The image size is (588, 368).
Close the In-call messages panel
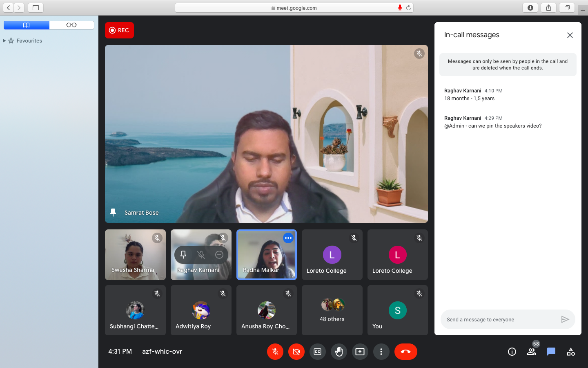tap(570, 35)
